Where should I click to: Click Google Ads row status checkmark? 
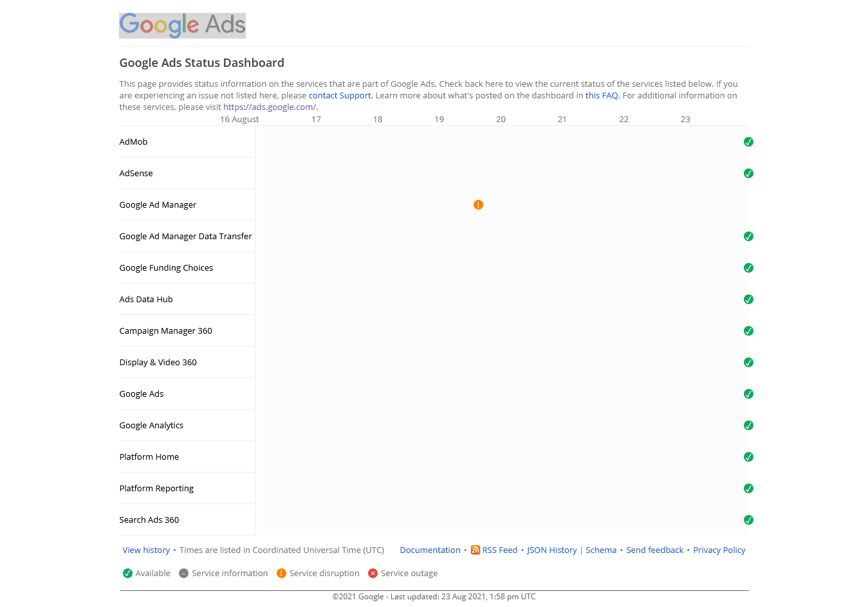point(748,394)
